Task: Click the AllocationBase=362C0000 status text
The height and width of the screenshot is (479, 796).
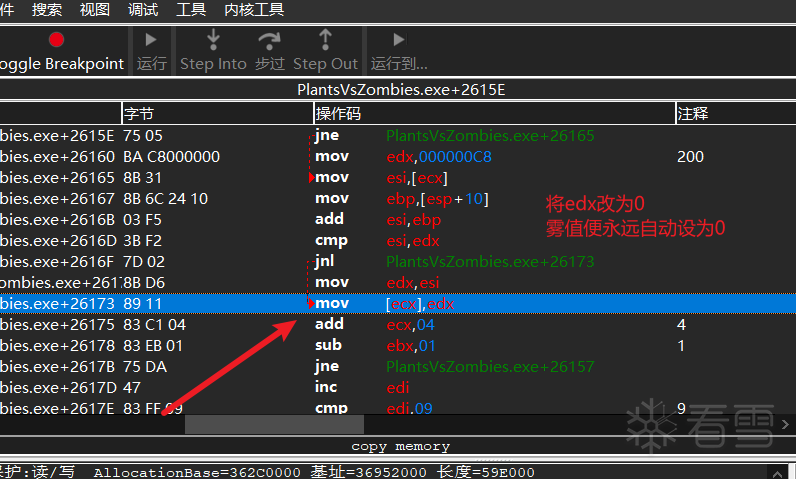Action: [x=198, y=472]
